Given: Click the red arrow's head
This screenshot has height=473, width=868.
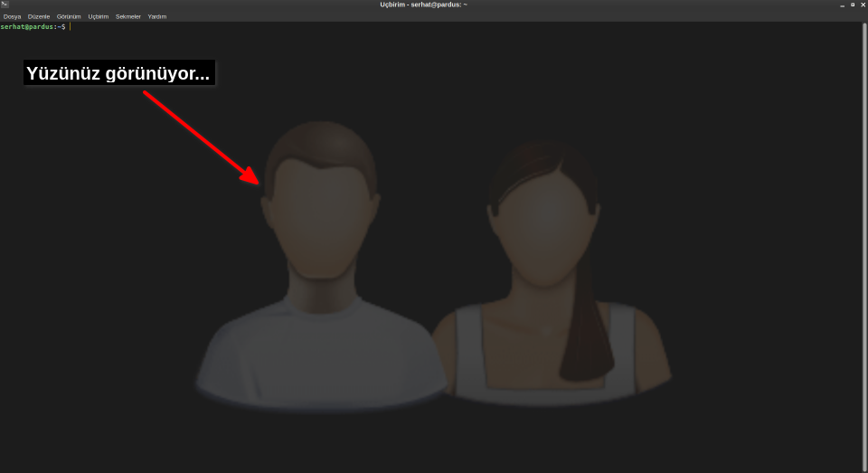Looking at the screenshot, I should tap(252, 175).
